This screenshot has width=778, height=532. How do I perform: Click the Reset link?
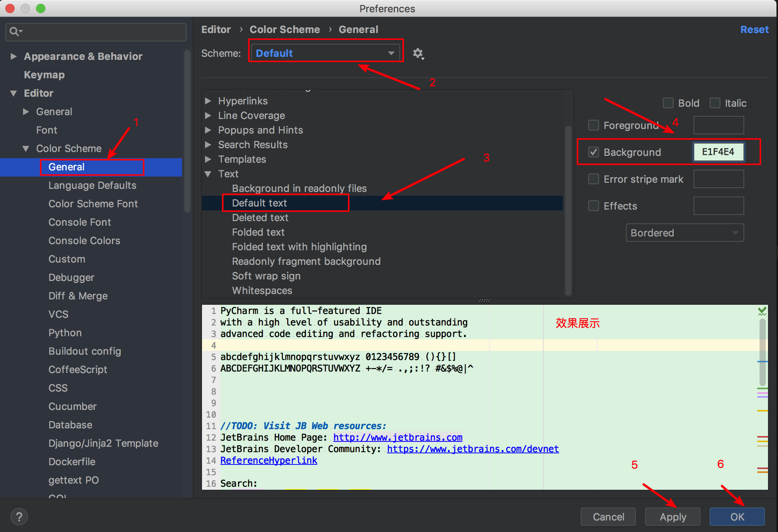754,30
